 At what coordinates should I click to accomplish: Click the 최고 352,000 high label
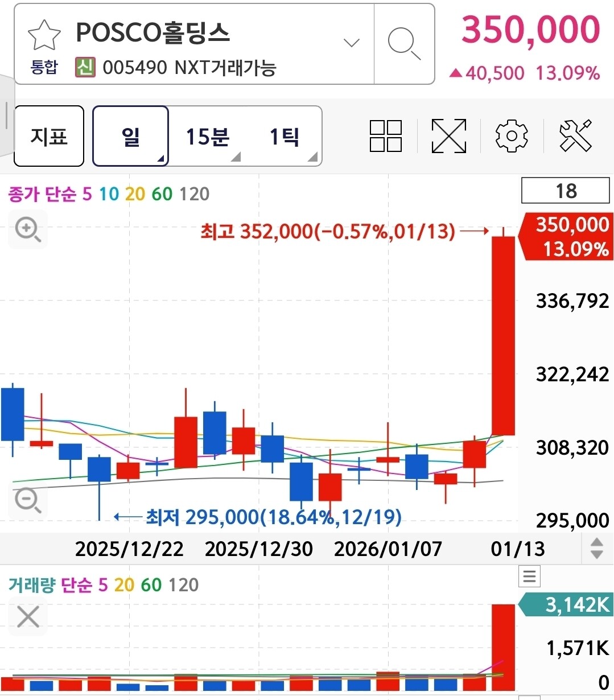click(328, 232)
